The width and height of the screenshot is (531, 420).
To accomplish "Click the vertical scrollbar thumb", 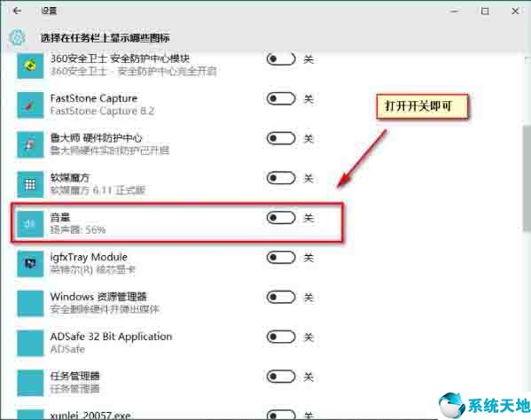I will 527,179.
